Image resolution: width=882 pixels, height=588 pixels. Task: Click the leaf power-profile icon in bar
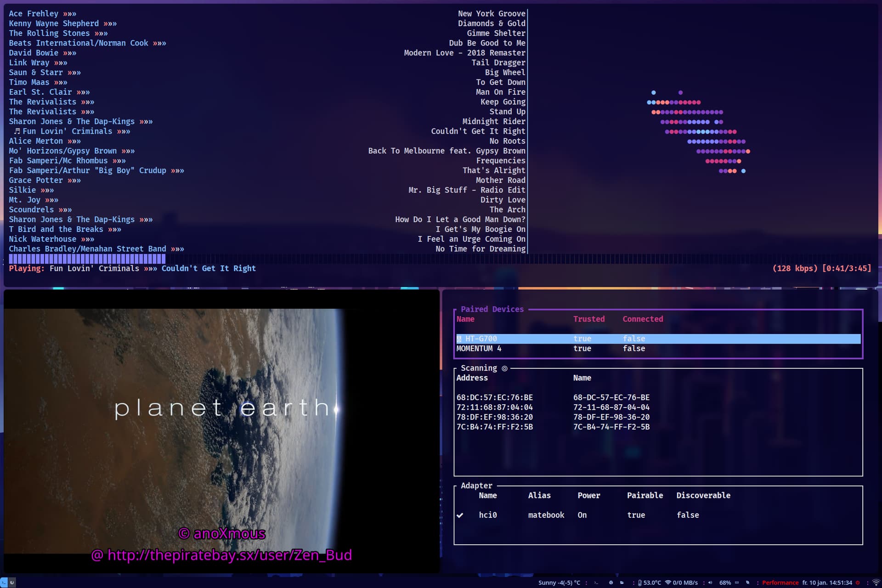[x=748, y=582]
